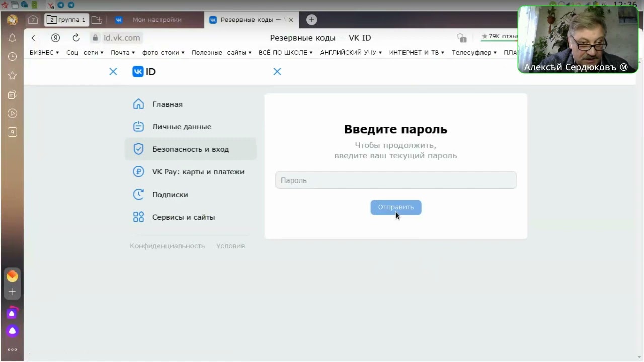Open tab group "группа 1"
Screen dimensions: 644x362
pyautogui.click(x=66, y=20)
